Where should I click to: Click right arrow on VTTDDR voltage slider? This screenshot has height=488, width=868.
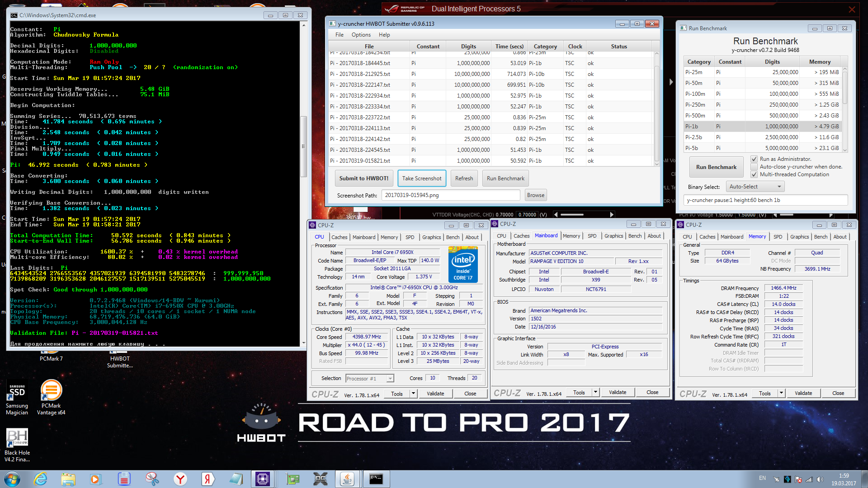(612, 215)
